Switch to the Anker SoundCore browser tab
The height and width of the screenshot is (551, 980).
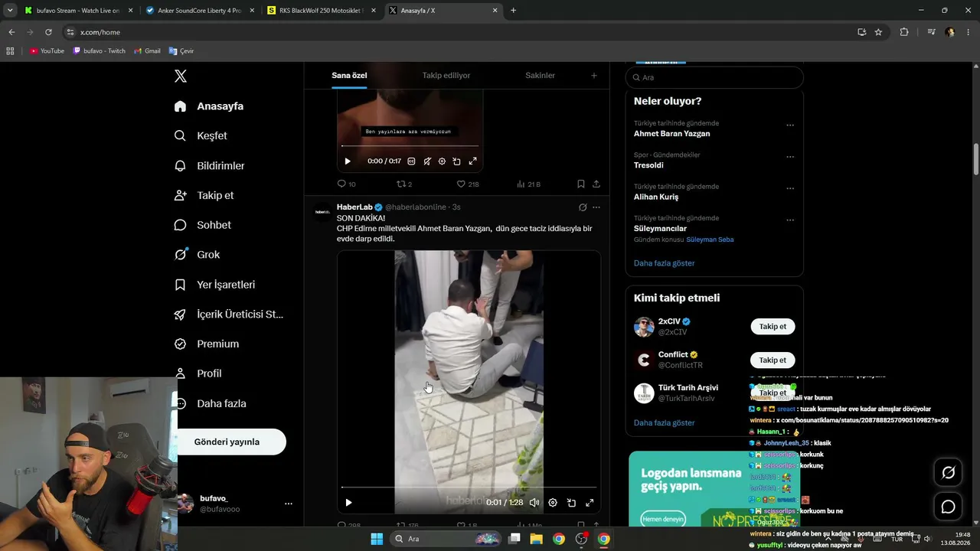(200, 11)
